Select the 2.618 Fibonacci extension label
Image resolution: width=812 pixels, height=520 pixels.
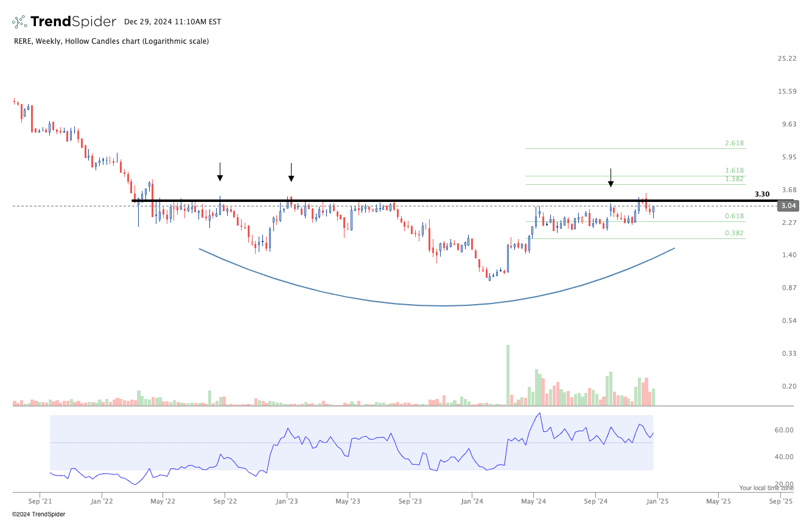(x=734, y=144)
